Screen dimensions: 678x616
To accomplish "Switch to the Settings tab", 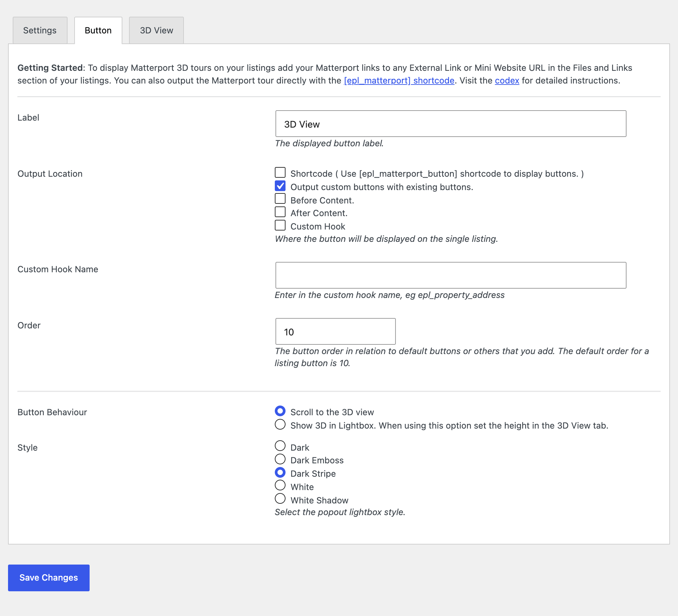I will coord(40,30).
